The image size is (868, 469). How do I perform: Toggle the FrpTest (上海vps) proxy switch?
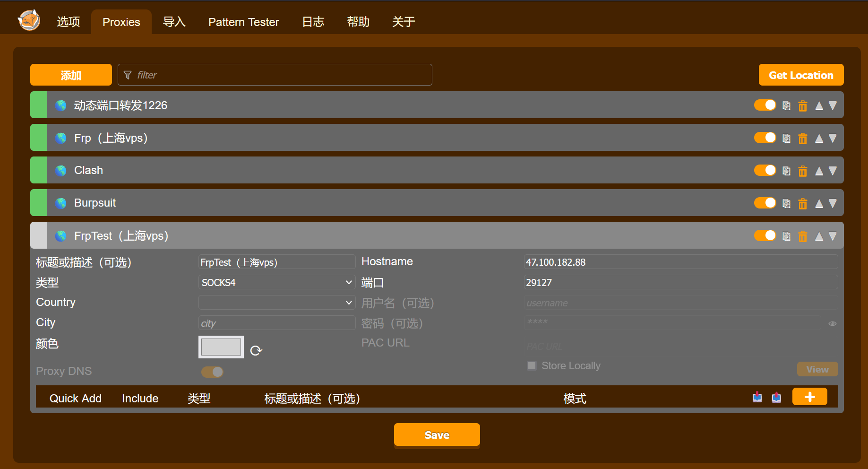point(765,235)
